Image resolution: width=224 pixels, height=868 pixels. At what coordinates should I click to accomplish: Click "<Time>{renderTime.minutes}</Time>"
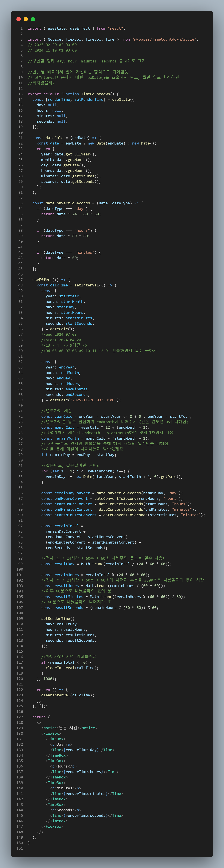point(87,794)
